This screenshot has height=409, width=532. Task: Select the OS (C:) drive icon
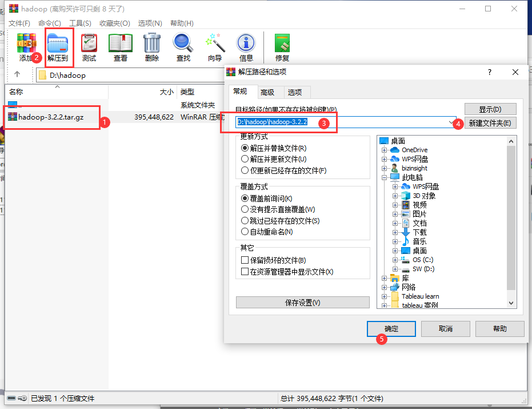[x=406, y=260]
